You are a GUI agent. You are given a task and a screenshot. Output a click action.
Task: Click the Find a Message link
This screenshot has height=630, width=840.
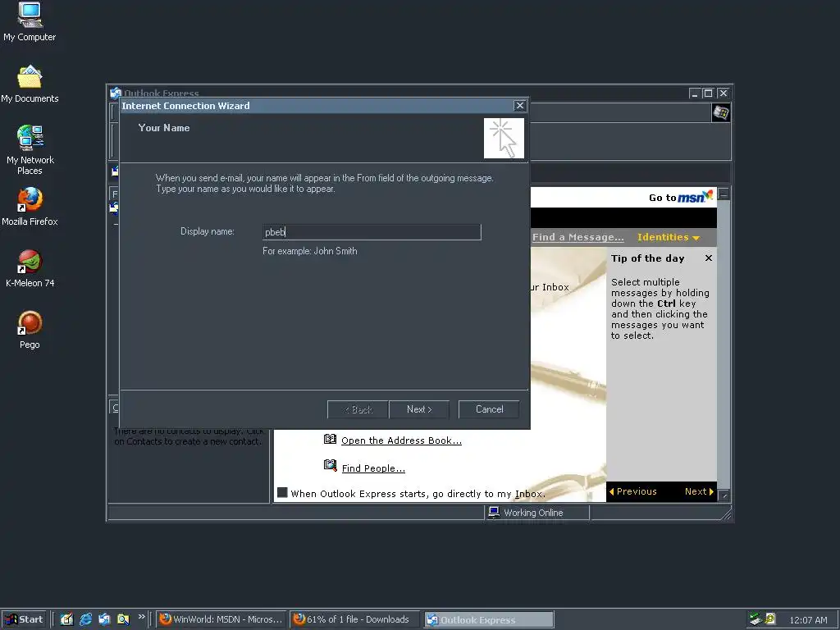tap(578, 237)
